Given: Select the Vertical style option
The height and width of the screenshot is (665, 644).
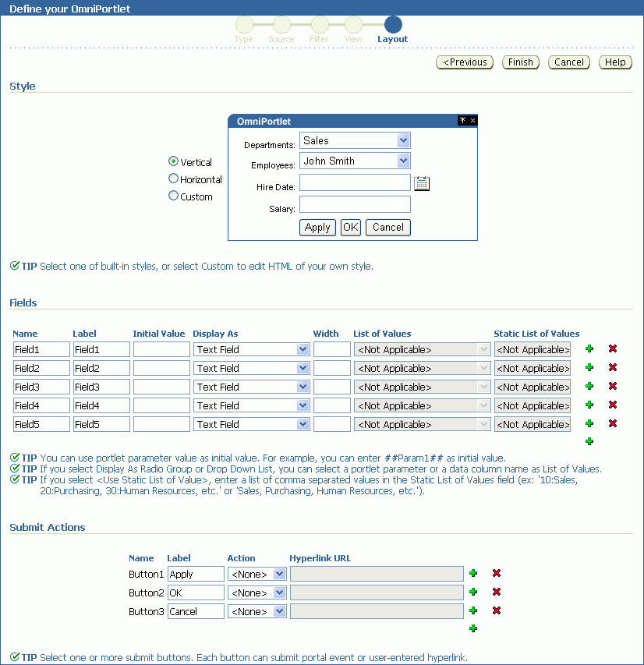Looking at the screenshot, I should click(172, 162).
